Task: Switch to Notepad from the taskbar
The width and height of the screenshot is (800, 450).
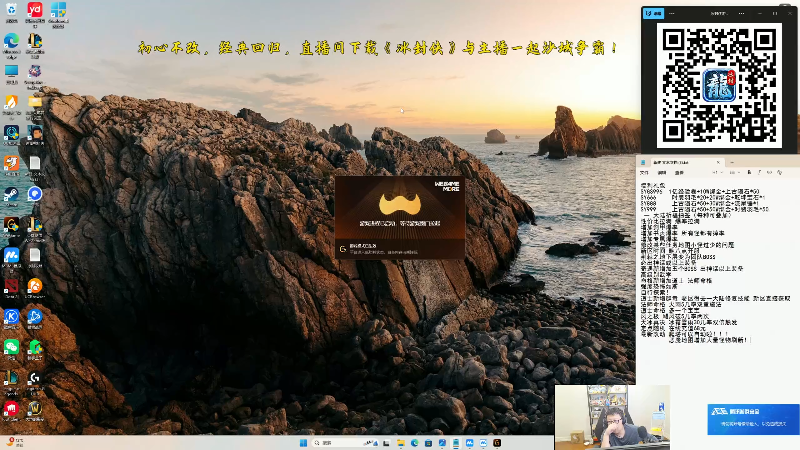Action: point(456,443)
